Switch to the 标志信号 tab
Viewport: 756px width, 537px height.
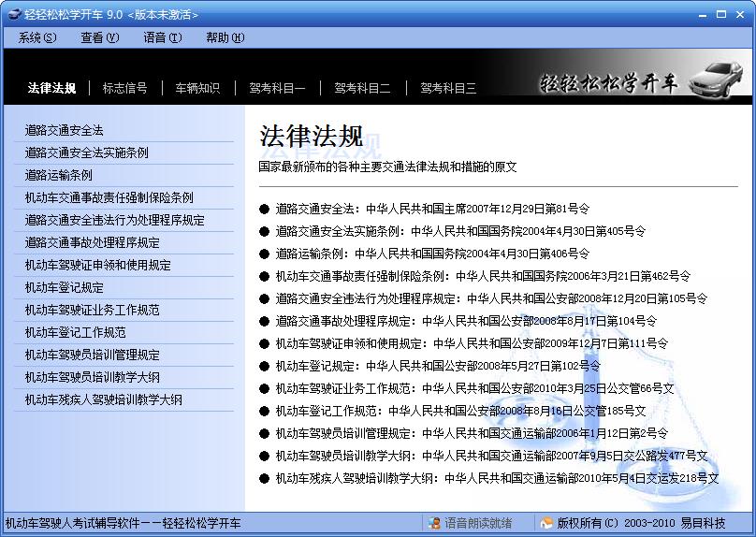(x=124, y=88)
